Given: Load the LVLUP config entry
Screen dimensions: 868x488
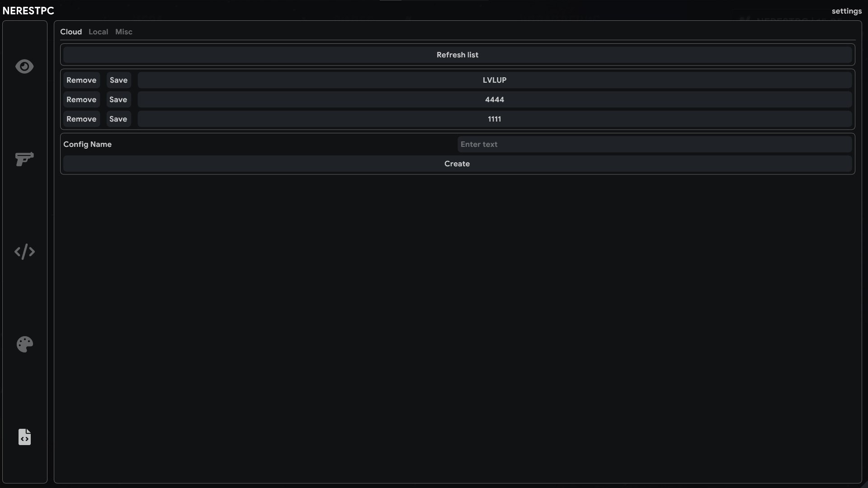Looking at the screenshot, I should coord(494,80).
